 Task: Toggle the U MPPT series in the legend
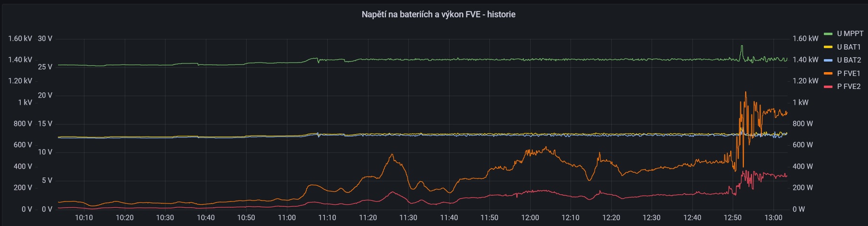[x=850, y=34]
